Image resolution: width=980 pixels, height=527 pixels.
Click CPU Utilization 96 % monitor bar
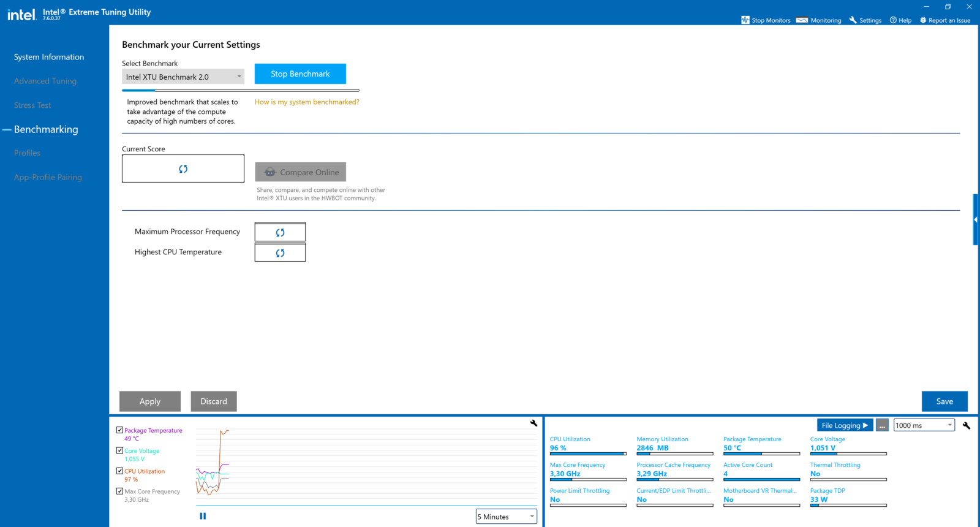588,454
